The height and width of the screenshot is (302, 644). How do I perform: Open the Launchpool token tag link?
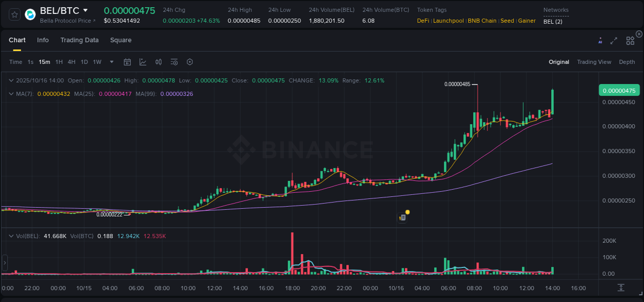tap(448, 21)
